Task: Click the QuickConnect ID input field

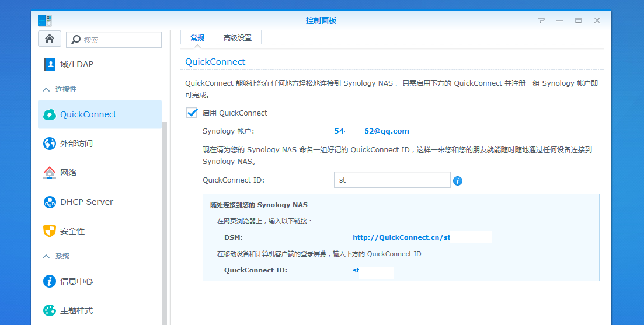Action: [x=392, y=180]
